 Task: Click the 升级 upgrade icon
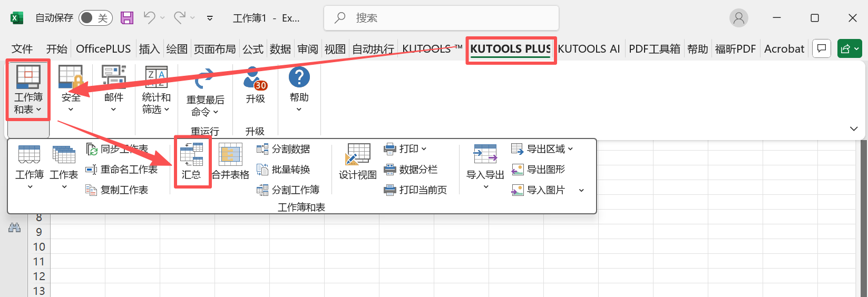point(256,85)
